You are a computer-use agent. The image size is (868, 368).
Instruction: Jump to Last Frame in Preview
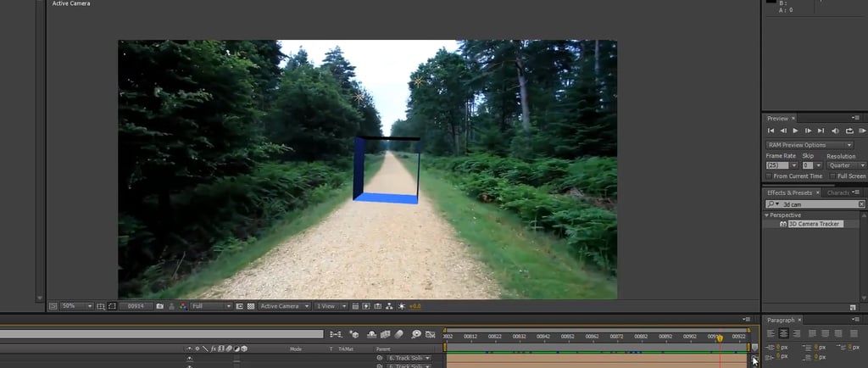tap(821, 131)
